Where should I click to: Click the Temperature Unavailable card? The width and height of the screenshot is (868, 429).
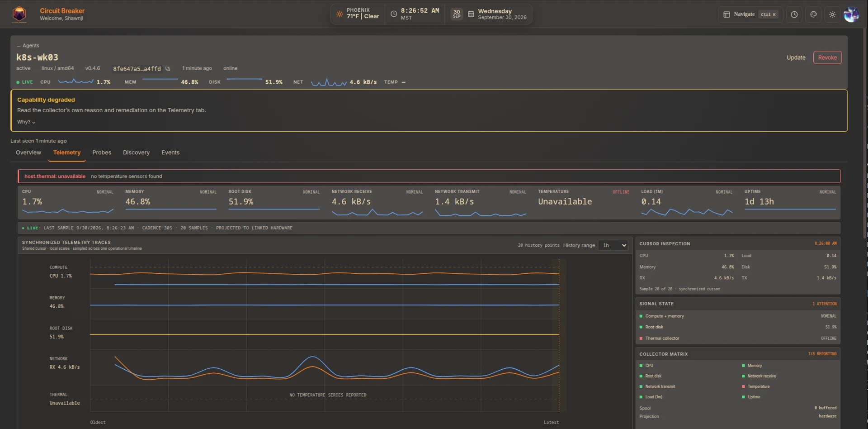pyautogui.click(x=584, y=202)
